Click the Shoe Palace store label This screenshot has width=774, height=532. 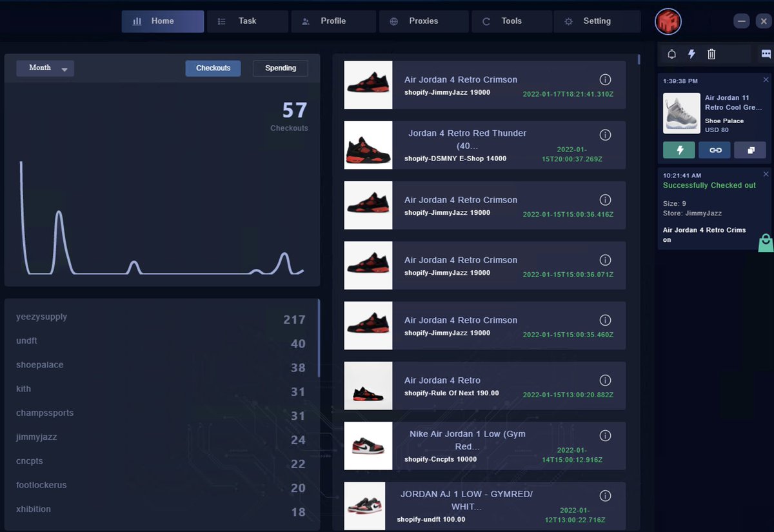tap(724, 121)
